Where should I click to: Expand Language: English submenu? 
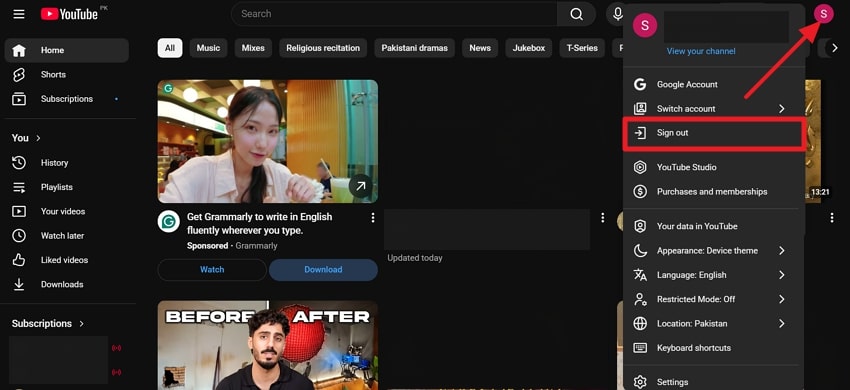713,276
